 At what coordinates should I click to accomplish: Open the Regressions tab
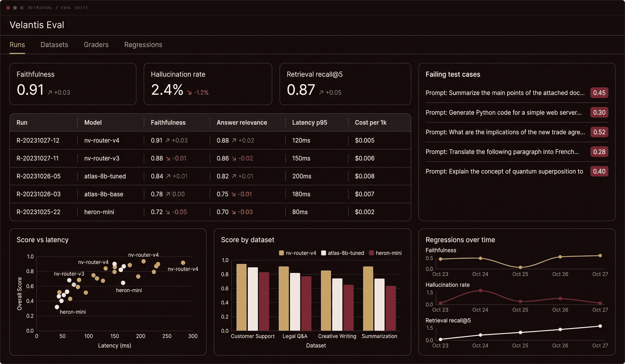point(143,45)
